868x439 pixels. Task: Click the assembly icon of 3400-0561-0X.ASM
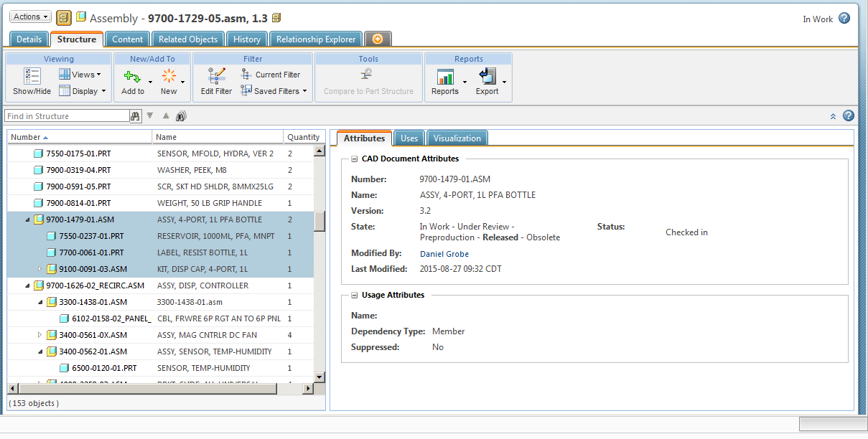click(x=52, y=335)
